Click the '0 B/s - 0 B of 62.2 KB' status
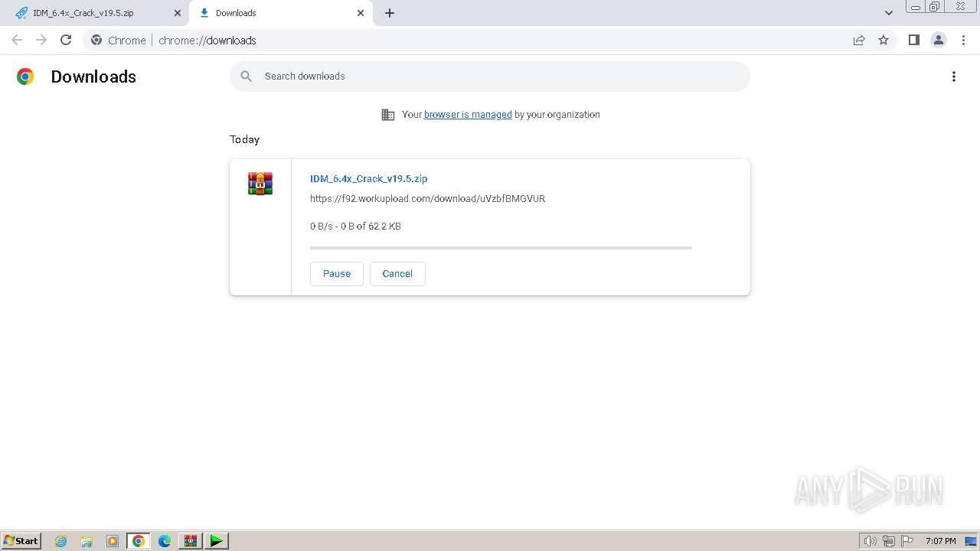 click(355, 227)
